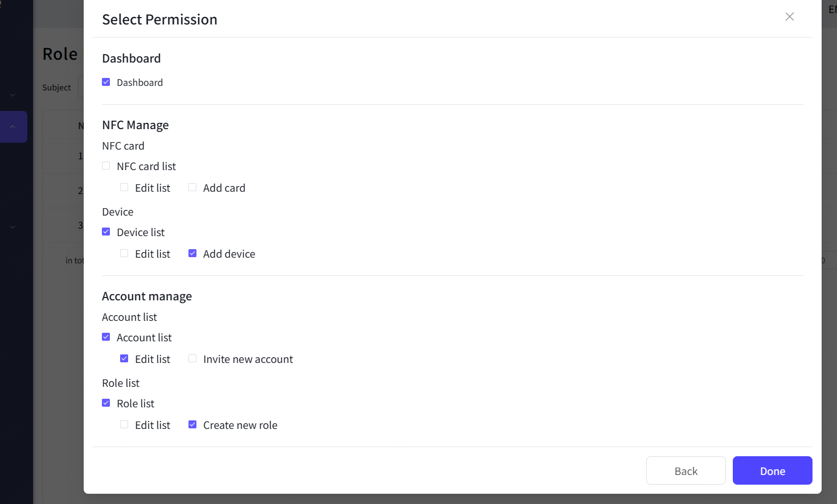
Task: Check Edit list under Role list
Action: coord(124,424)
